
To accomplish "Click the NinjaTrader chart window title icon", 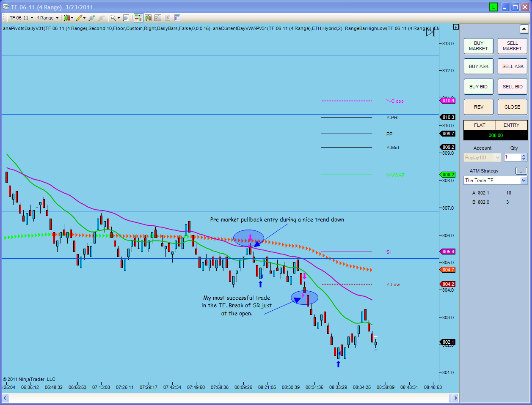I will click(x=6, y=7).
